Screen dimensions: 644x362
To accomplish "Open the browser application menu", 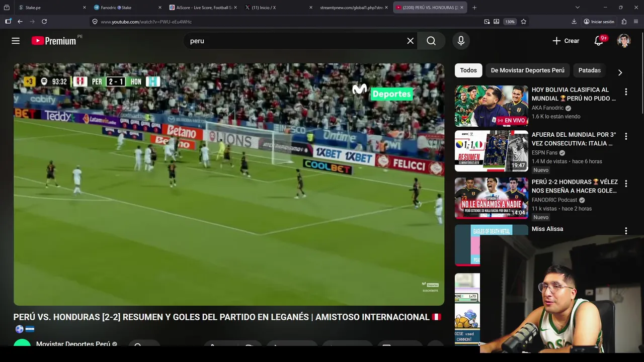I will pyautogui.click(x=636, y=22).
